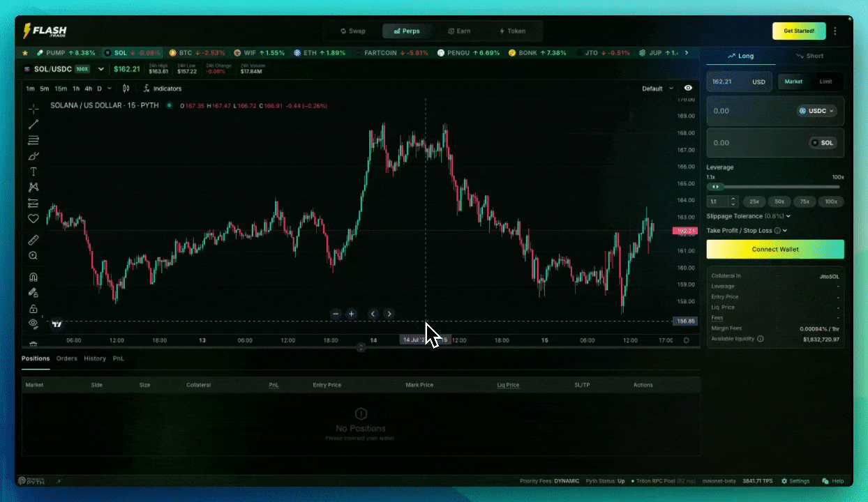The image size is (868, 502).
Task: Click the Connect Wallet button
Action: click(775, 249)
